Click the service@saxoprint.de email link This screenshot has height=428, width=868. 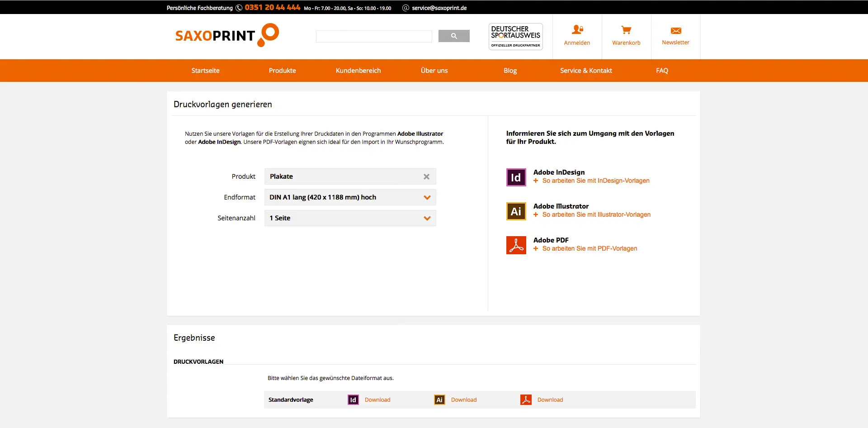(x=439, y=8)
